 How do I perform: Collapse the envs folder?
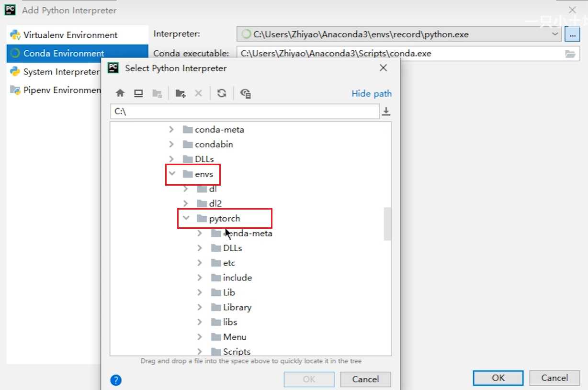[172, 174]
